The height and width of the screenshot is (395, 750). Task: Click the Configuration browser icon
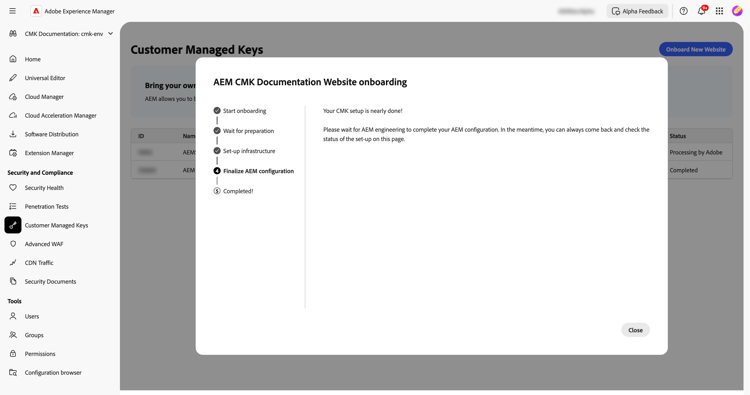[x=13, y=373]
